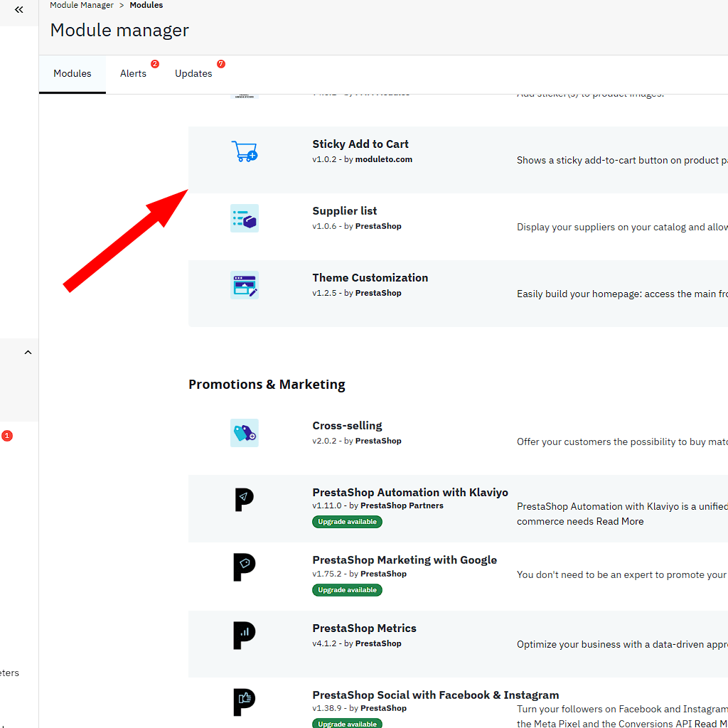Click the PrestaShop Marketing with Google title

coord(405,560)
